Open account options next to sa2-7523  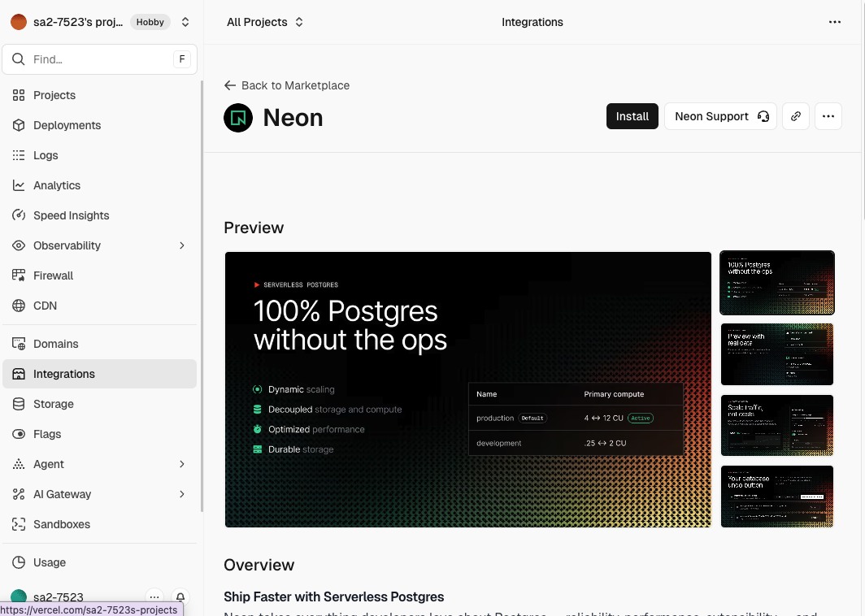coord(154,597)
